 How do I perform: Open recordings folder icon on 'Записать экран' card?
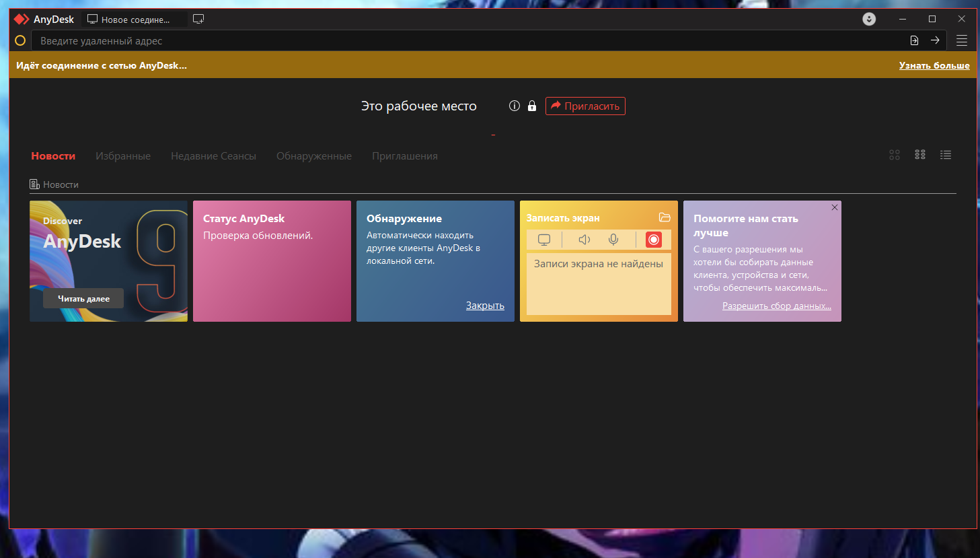pyautogui.click(x=665, y=217)
